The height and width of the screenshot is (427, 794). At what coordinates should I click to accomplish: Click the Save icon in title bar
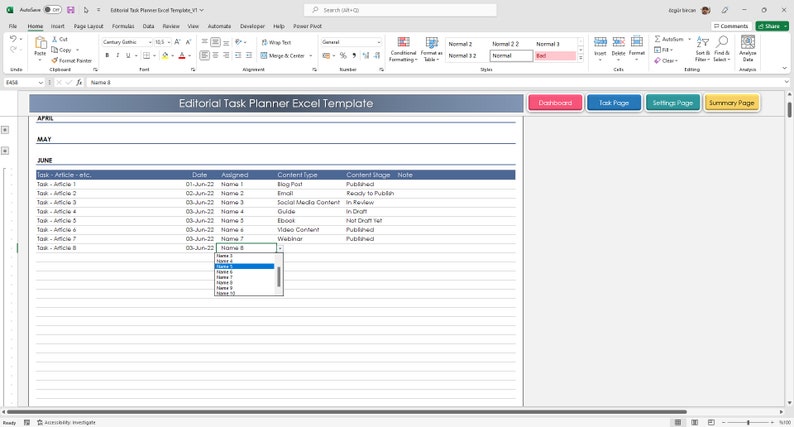click(x=70, y=10)
